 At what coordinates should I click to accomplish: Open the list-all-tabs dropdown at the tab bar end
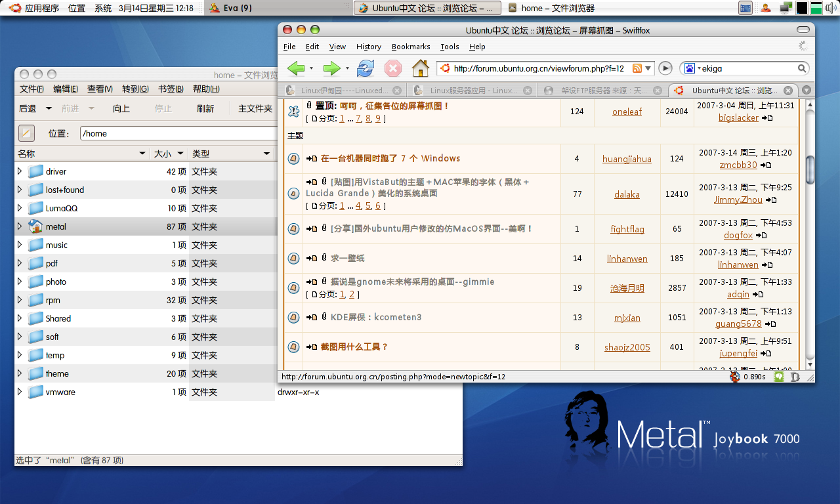tap(807, 91)
